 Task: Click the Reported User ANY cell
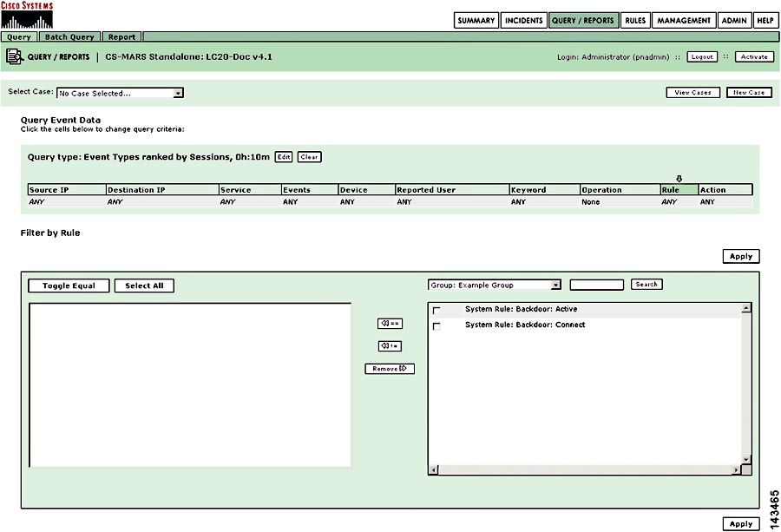coord(452,201)
